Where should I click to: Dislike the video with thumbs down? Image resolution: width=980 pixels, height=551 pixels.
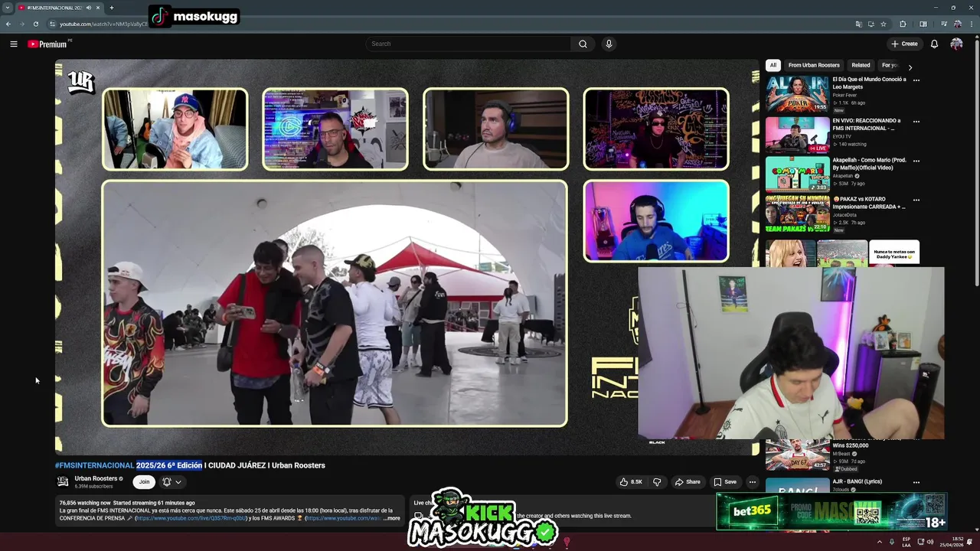(x=657, y=482)
